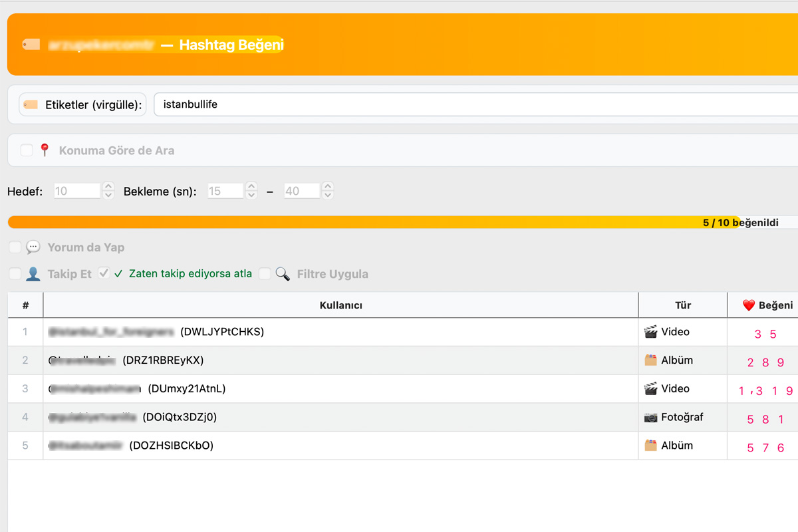The image size is (798, 532).
Task: Click the tag icon beside Etiketler label
Action: [x=31, y=104]
